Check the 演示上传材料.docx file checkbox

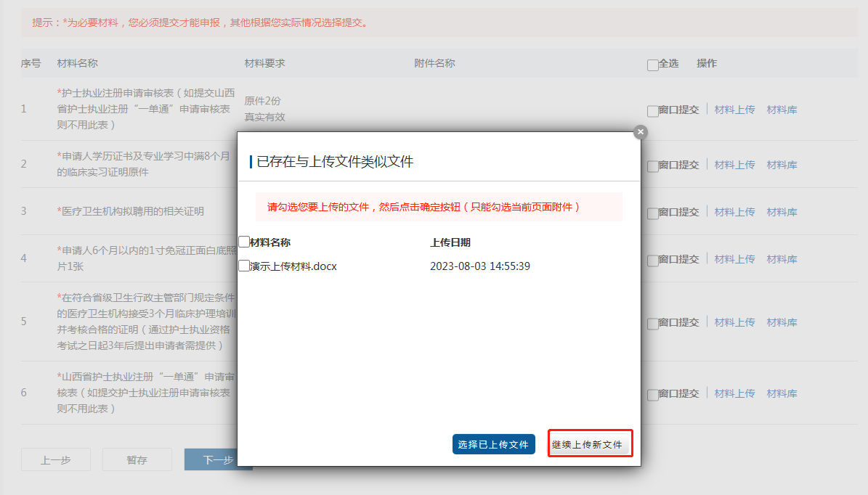pos(244,266)
